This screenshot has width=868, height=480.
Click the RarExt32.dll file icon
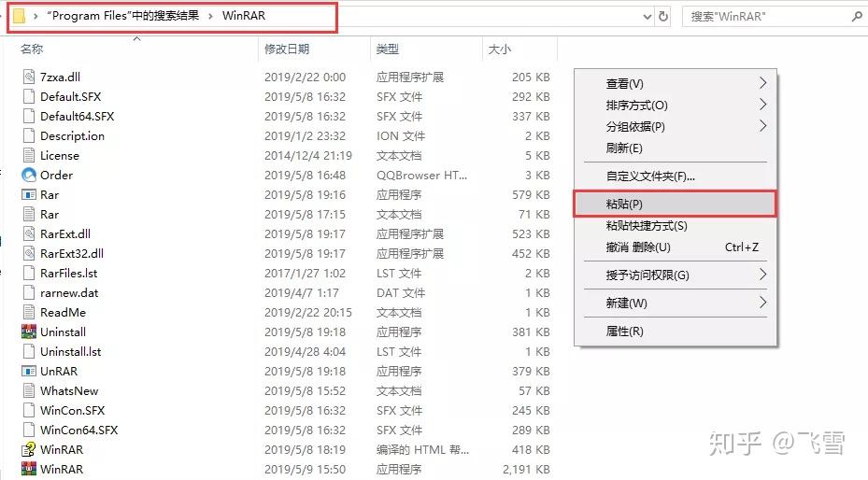(29, 253)
